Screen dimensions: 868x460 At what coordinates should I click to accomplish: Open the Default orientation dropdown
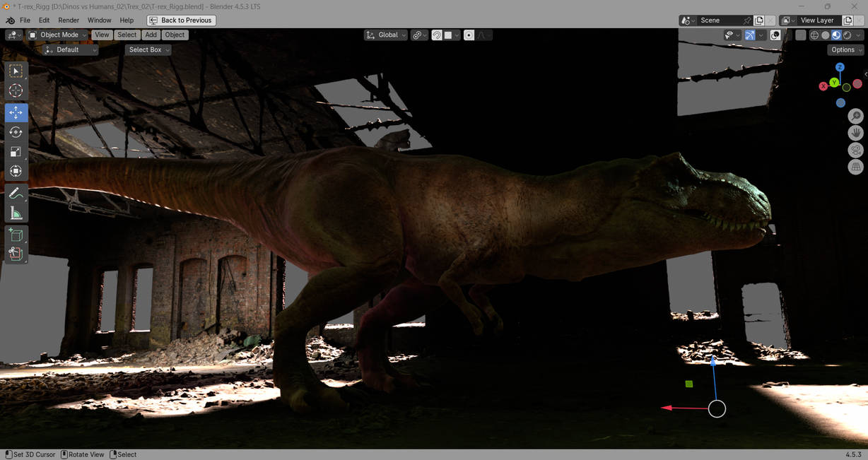tap(70, 49)
